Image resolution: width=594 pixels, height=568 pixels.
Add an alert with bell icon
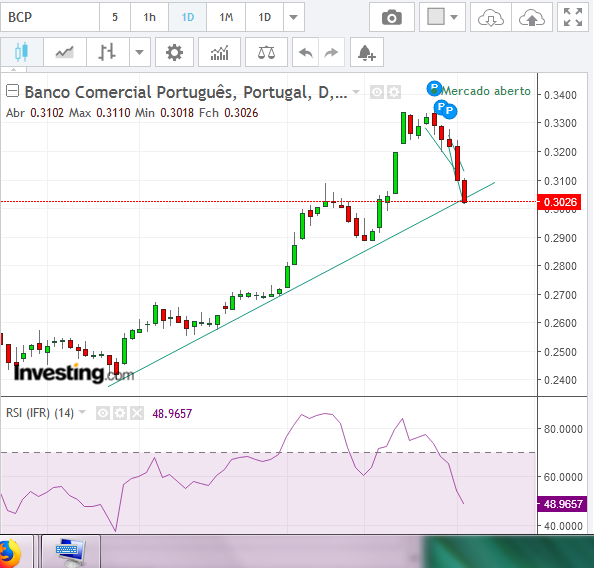[x=366, y=52]
